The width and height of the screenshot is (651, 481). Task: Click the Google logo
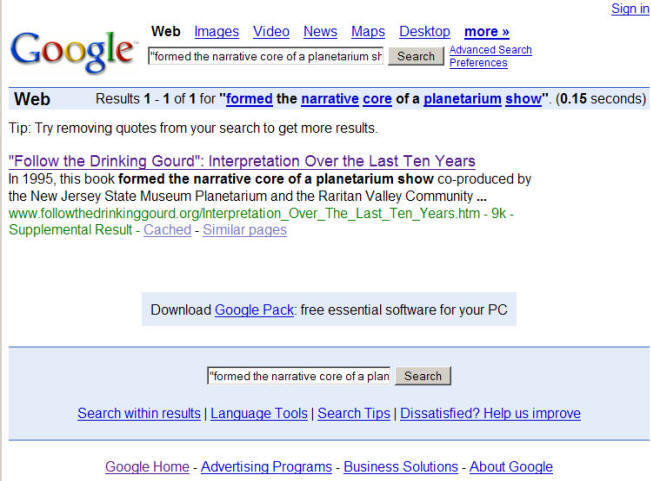pyautogui.click(x=73, y=52)
